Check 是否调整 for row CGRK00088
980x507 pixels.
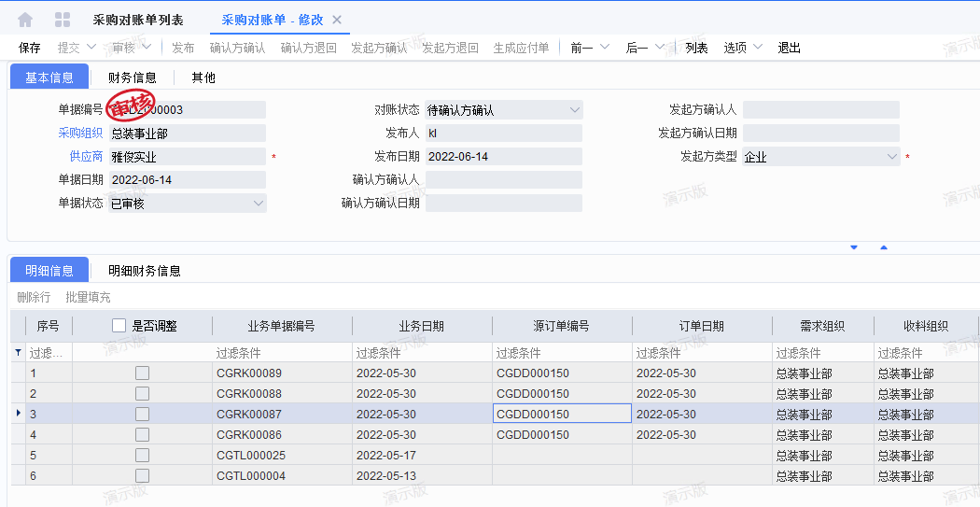pyautogui.click(x=143, y=394)
